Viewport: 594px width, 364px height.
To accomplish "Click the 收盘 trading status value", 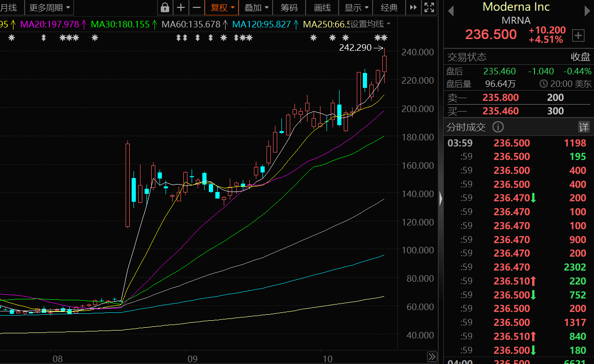I will click(x=581, y=57).
